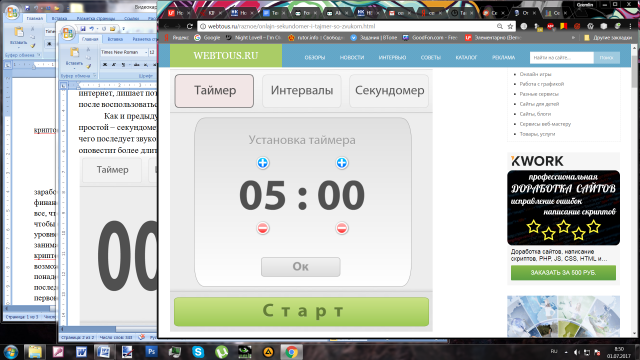The width and height of the screenshot is (640, 360).
Task: Expand the Times New Roman font dropdown
Action: (146, 52)
